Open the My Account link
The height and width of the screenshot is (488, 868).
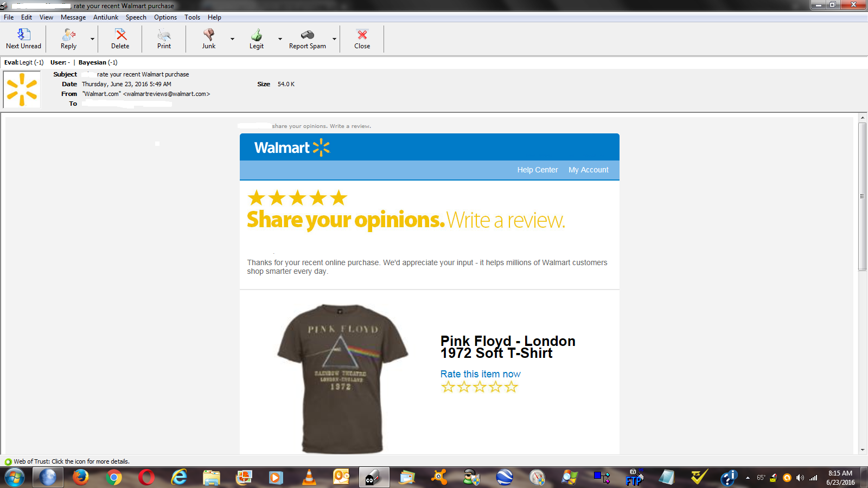(x=589, y=170)
